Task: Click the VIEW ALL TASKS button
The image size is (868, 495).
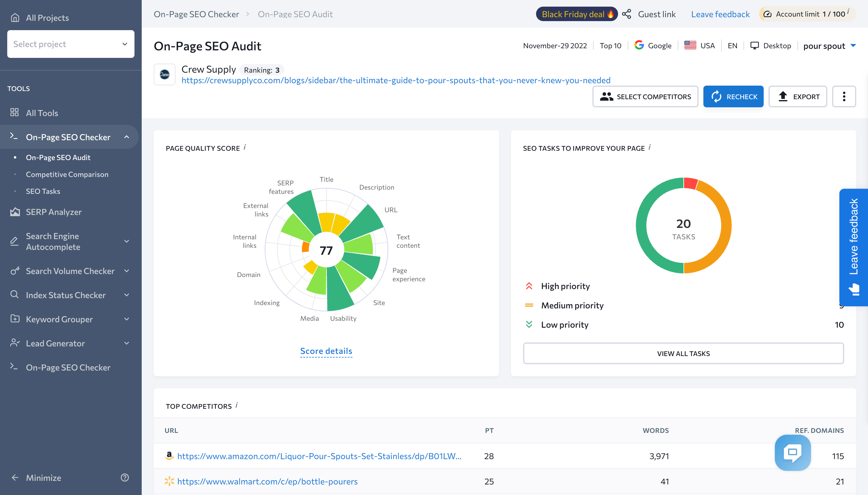Action: pyautogui.click(x=683, y=354)
